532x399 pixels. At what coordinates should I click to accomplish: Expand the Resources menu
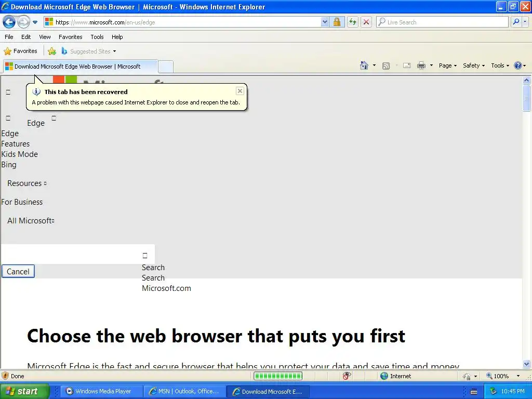(27, 183)
